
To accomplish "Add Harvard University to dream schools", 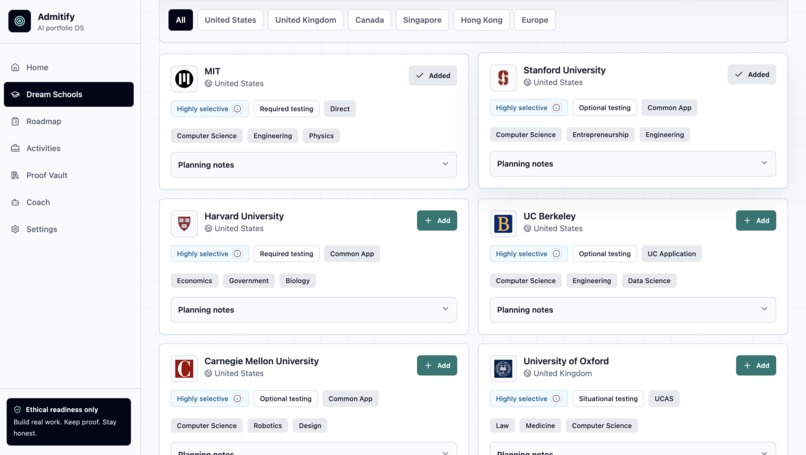I will (x=437, y=221).
